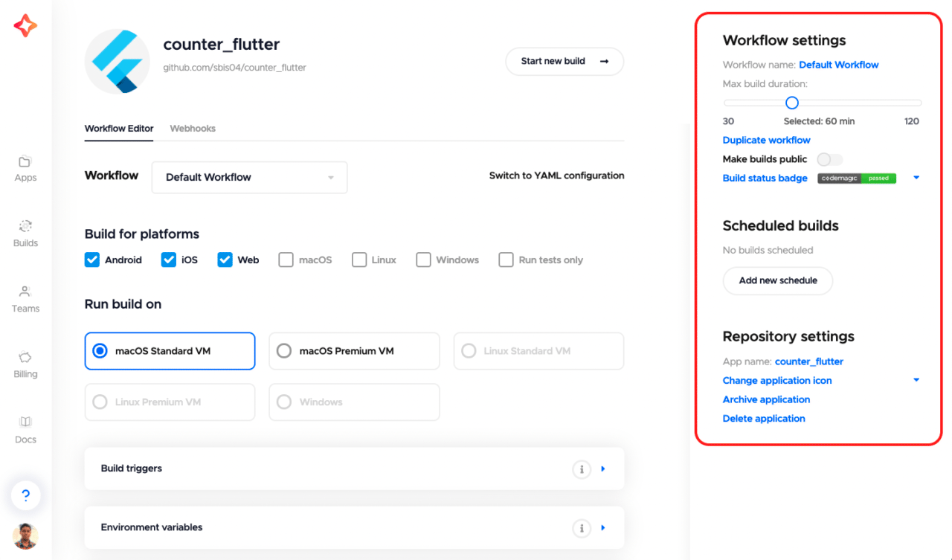Click the Add new schedule button

pos(778,281)
